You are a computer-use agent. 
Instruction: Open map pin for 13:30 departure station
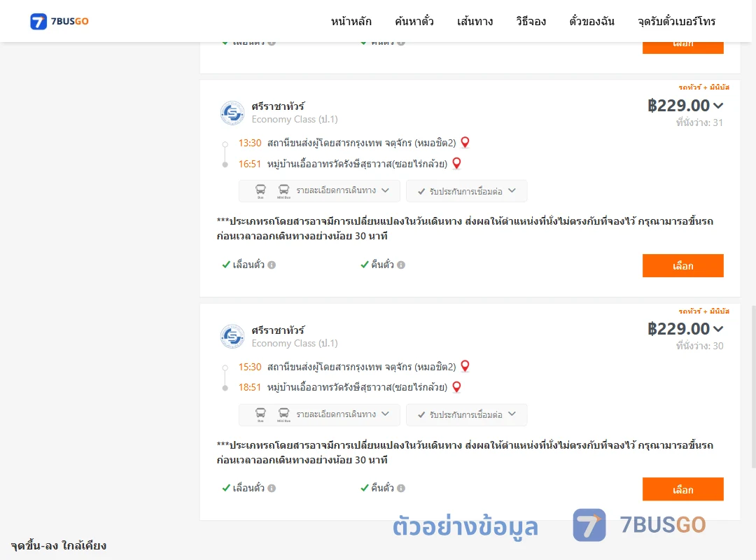click(465, 142)
